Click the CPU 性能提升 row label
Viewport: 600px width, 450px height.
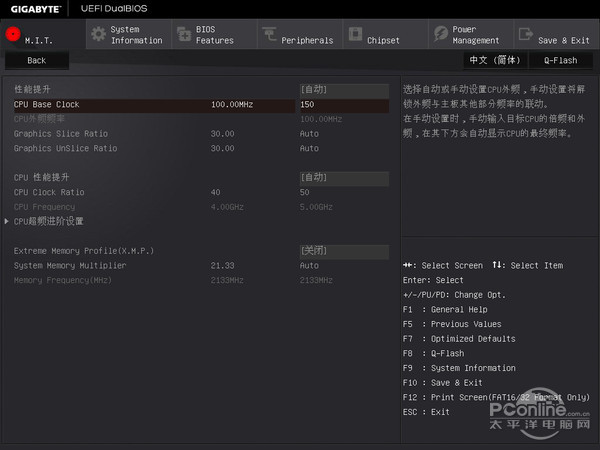coord(41,178)
